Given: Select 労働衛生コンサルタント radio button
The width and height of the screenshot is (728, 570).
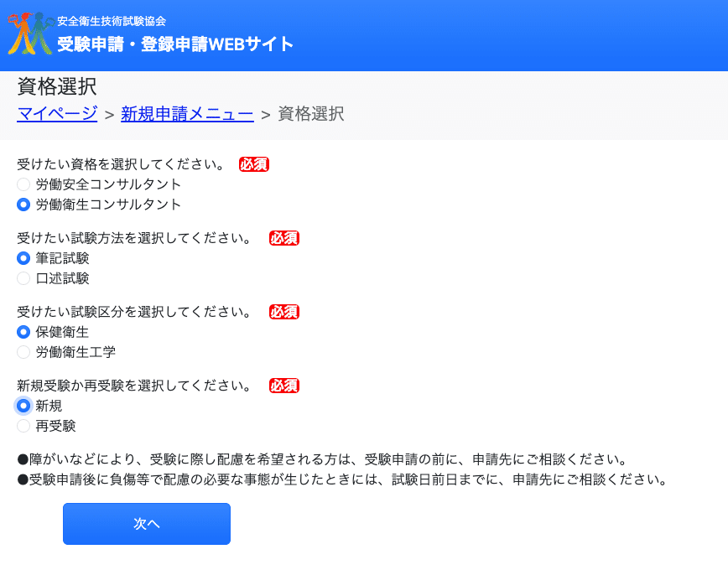Looking at the screenshot, I should [23, 205].
